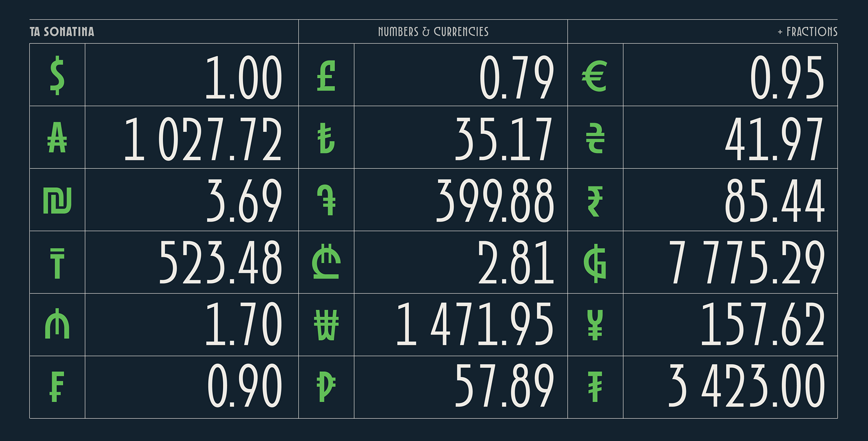Click the green dollar sign symbol

pyautogui.click(x=57, y=76)
